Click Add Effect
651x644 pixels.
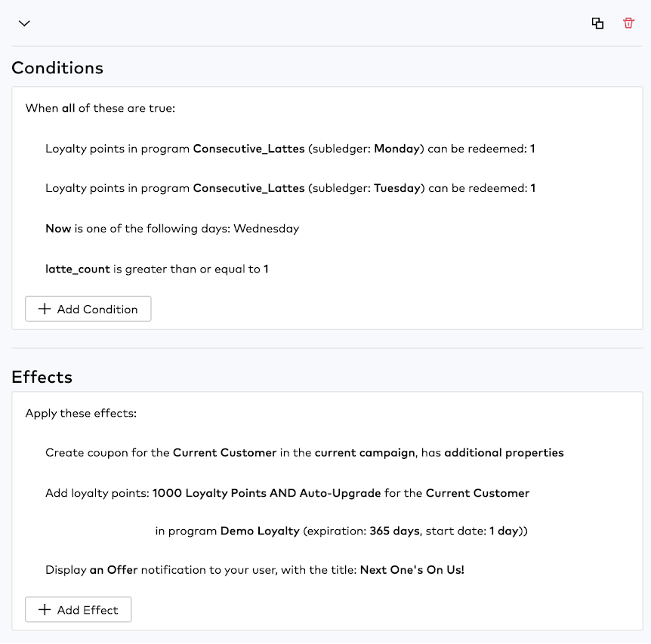(78, 609)
